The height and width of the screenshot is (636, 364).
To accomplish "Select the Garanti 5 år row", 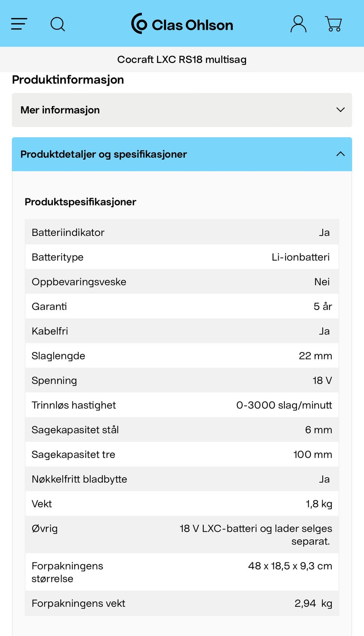I will (x=182, y=306).
